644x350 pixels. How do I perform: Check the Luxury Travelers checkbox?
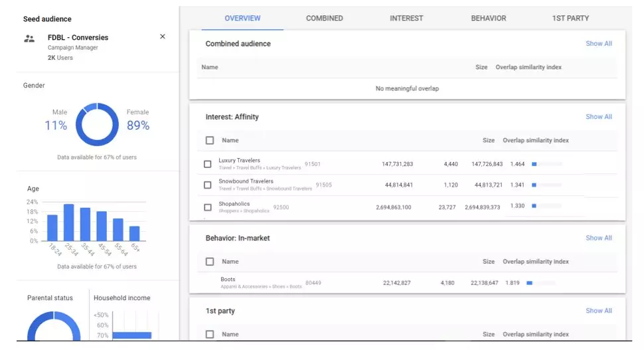pos(208,164)
